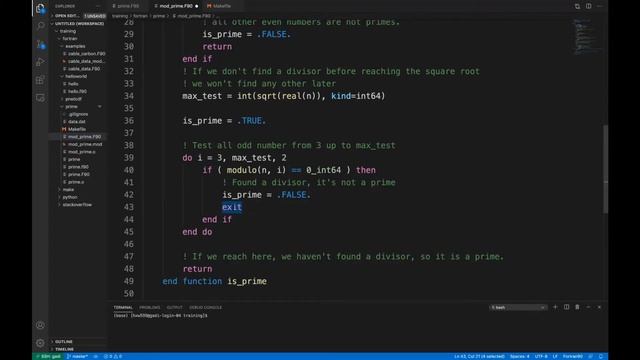640x360 pixels.
Task: Open cable_carbon.F90 file in explorer
Action: tap(86, 53)
